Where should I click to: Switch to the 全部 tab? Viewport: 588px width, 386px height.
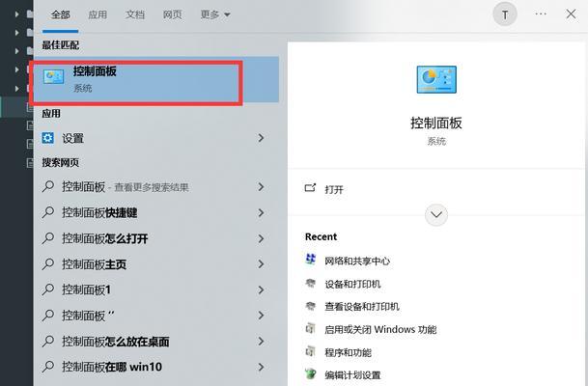pos(61,14)
